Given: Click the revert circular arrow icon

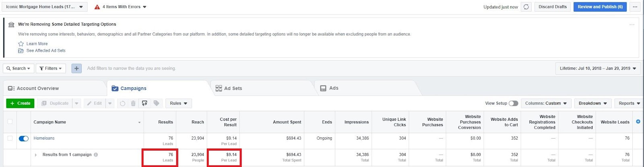Looking at the screenshot, I should tap(122, 103).
